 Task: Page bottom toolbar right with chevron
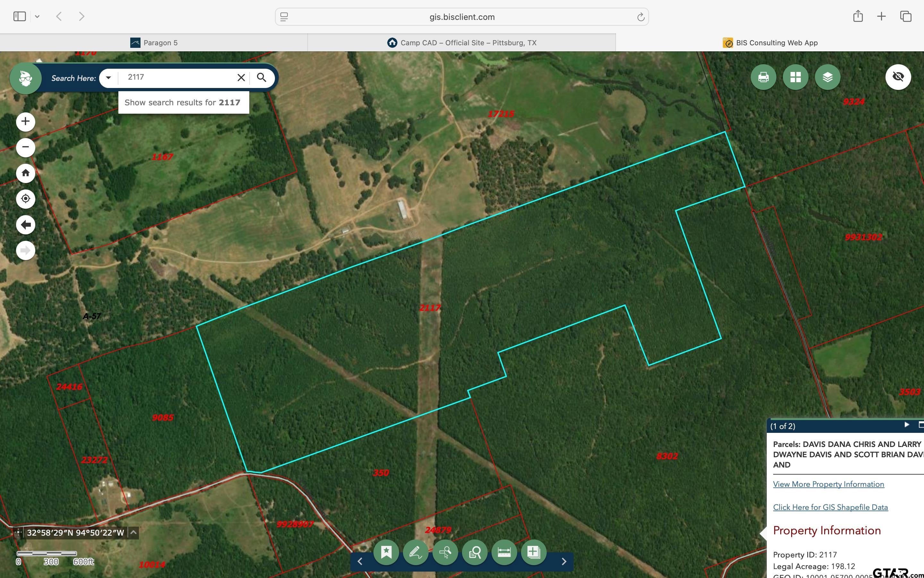point(564,561)
